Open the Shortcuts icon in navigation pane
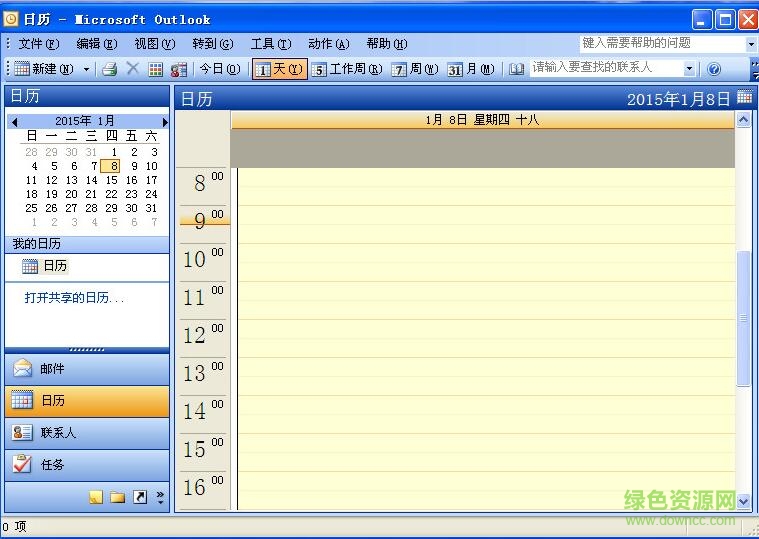This screenshot has height=539, width=759. click(139, 497)
